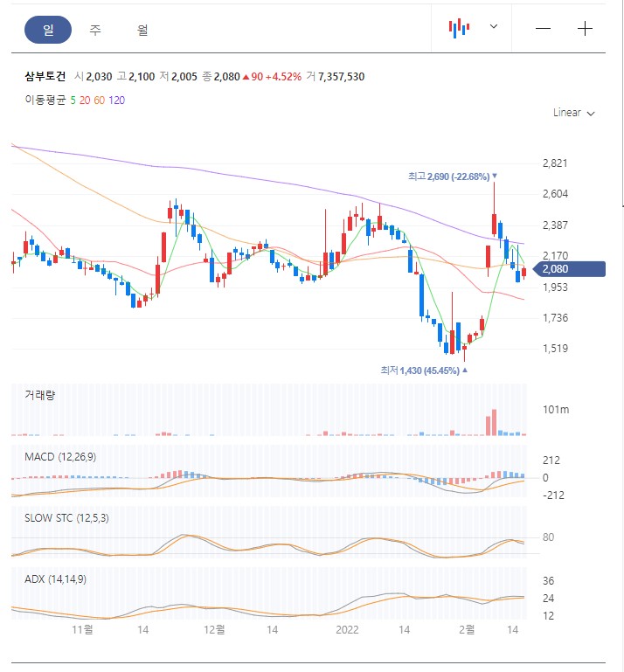Click the 11월 date axis label

82,629
